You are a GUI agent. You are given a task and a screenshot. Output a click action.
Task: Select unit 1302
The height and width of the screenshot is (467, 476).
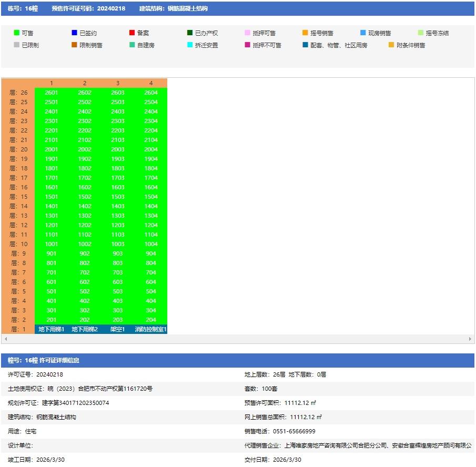point(85,216)
